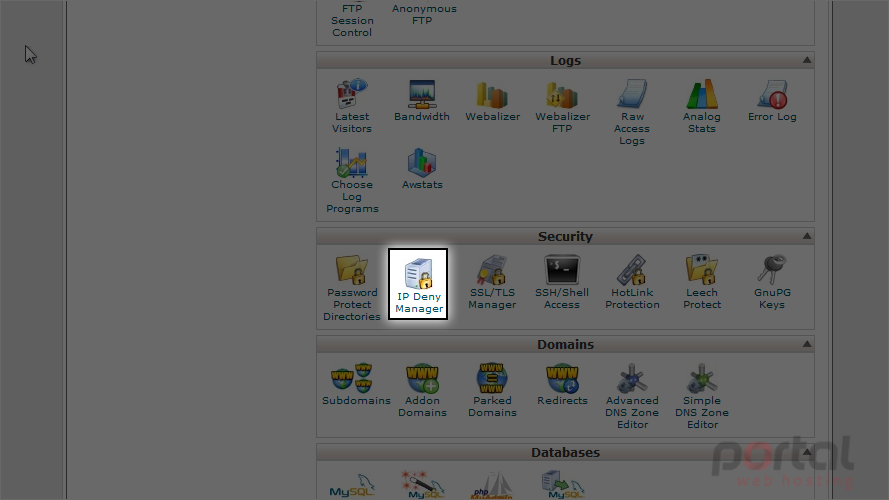889x500 pixels.
Task: Open SSL/TLS Manager
Action: [x=492, y=282]
